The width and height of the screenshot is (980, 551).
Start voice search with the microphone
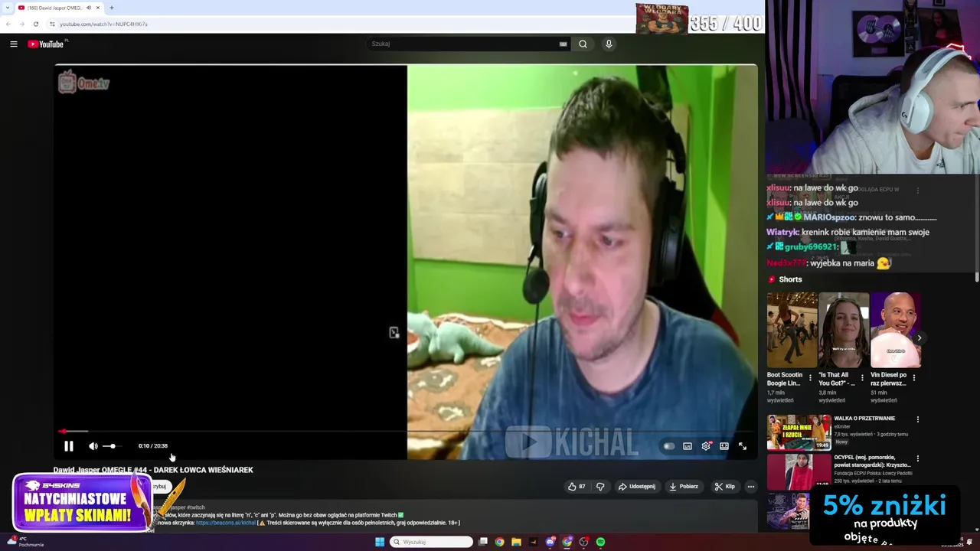pyautogui.click(x=609, y=44)
